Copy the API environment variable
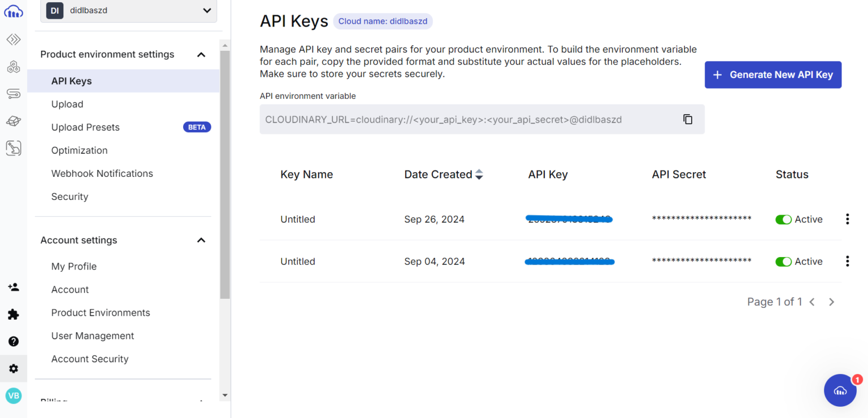Image resolution: width=868 pixels, height=418 pixels. [x=687, y=119]
